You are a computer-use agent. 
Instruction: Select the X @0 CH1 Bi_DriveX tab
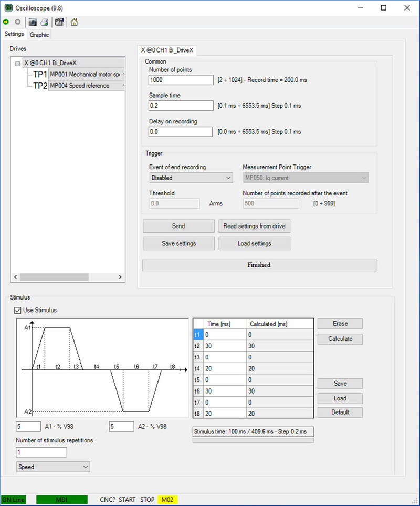167,50
